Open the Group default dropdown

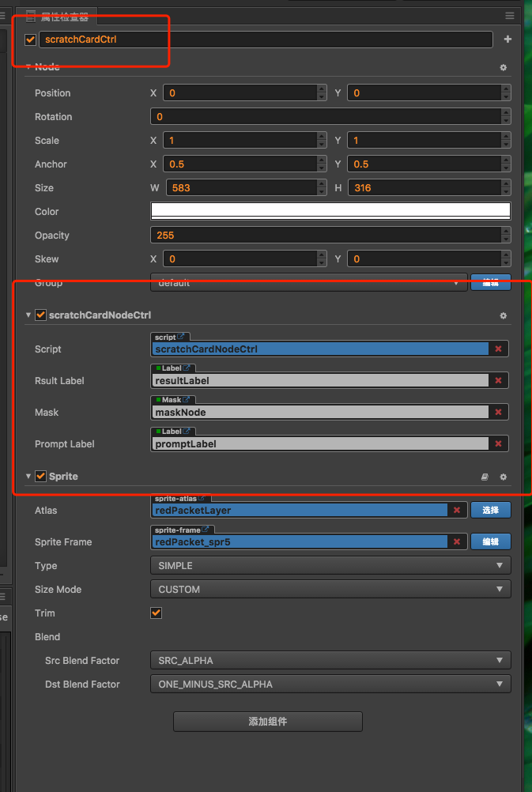309,283
